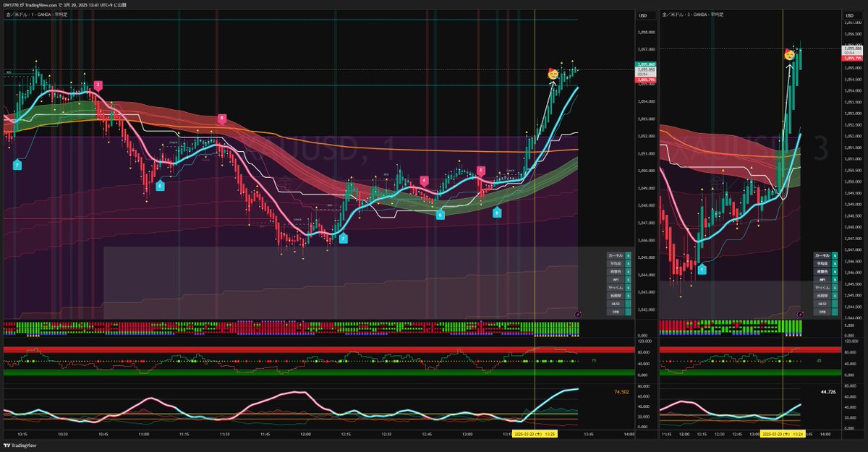Click green value cell beside カーネル, left table
This screenshot has width=868, height=452.
(x=629, y=256)
